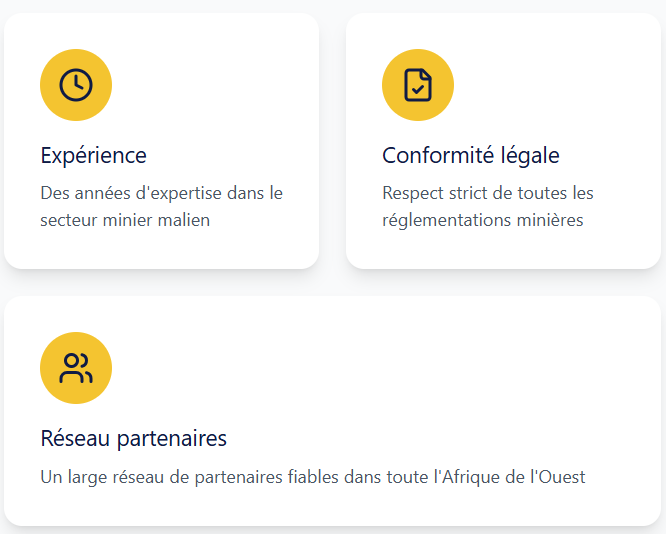This screenshot has width=666, height=534.
Task: Click the line "secteur minier malien"
Action: tap(125, 220)
